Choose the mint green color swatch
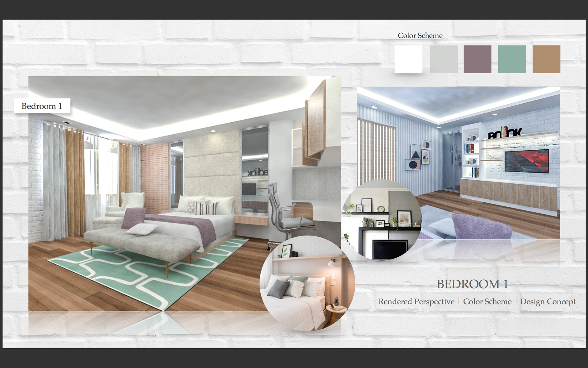 coord(512,59)
